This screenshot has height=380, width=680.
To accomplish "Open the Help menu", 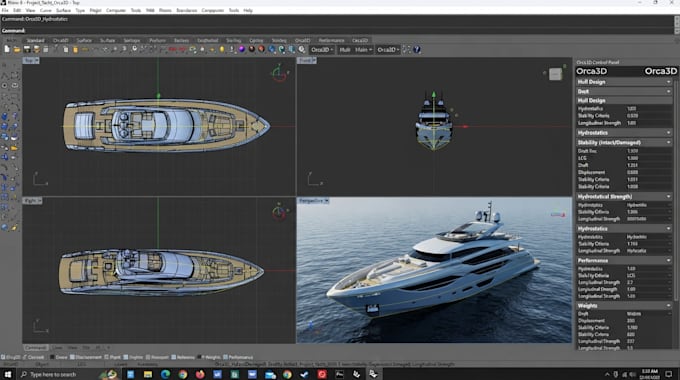I will pyautogui.click(x=248, y=10).
